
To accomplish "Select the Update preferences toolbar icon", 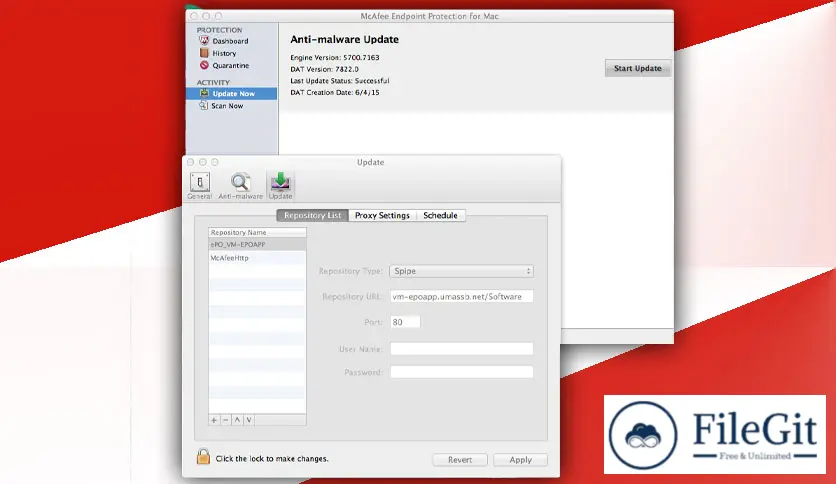I will click(x=280, y=185).
